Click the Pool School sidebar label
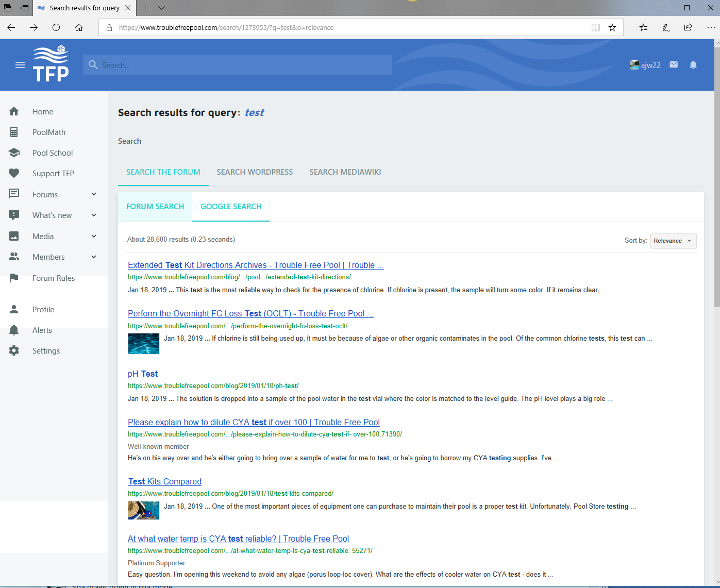 [x=53, y=153]
